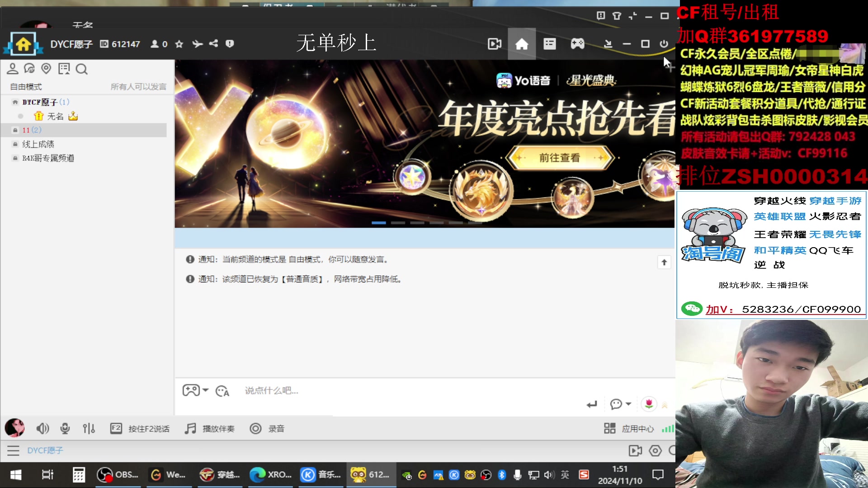This screenshot has width=868, height=488.
Task: Share the channel via share icon
Action: pyautogui.click(x=213, y=44)
